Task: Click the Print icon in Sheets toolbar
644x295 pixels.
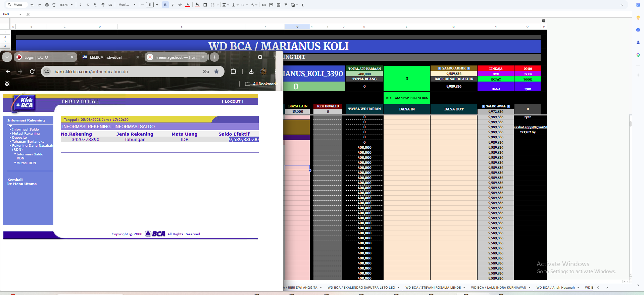Action: coord(47,5)
